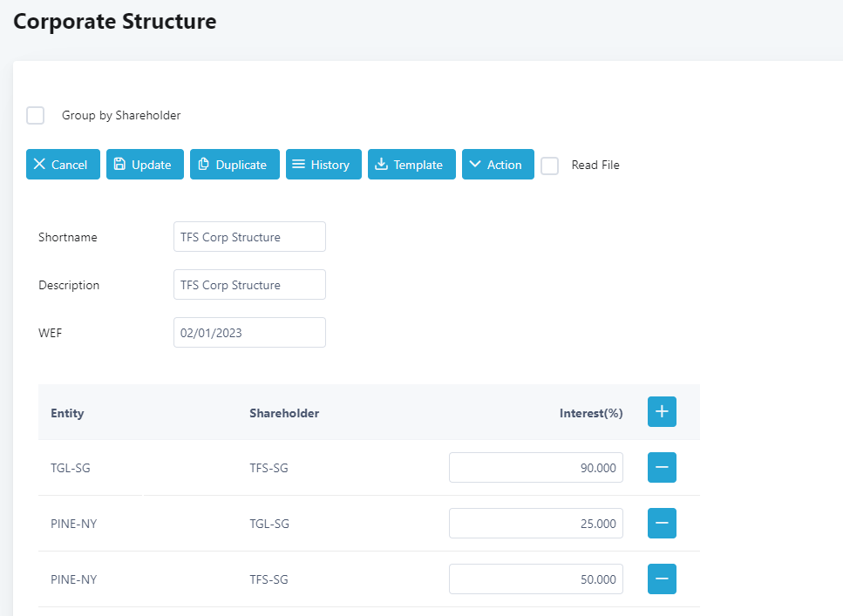This screenshot has width=843, height=616.
Task: Download the Template file
Action: pyautogui.click(x=411, y=165)
